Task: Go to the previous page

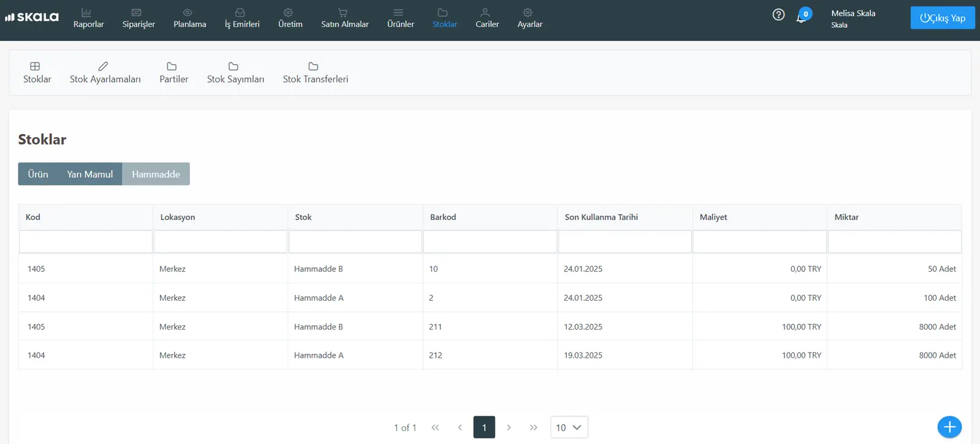Action: (x=460, y=427)
